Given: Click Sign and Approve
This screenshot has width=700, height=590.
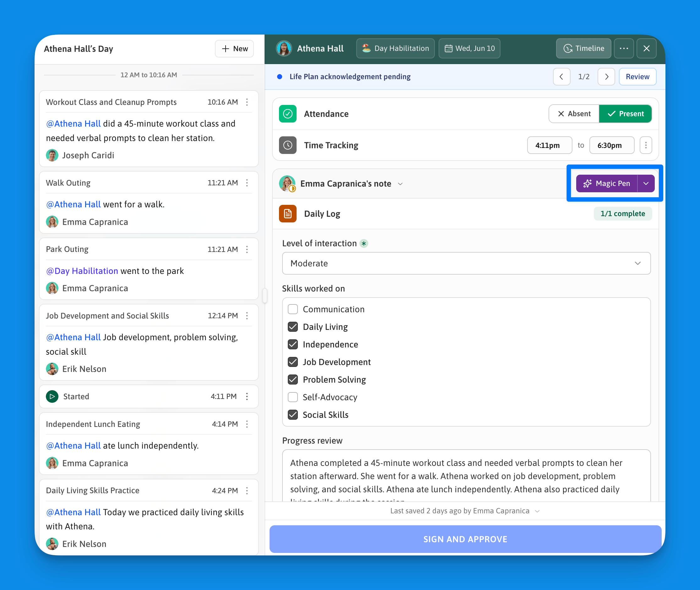Looking at the screenshot, I should [465, 539].
